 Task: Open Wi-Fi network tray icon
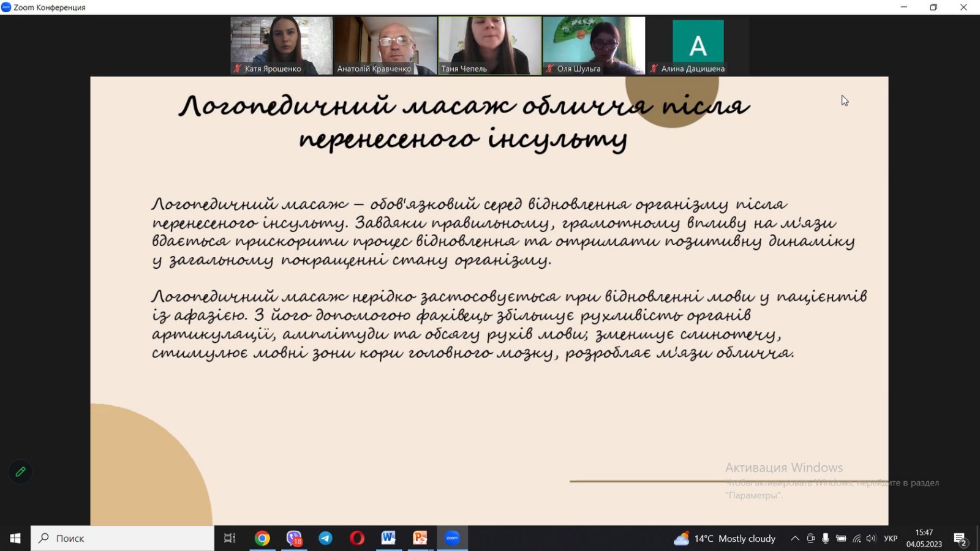(856, 539)
